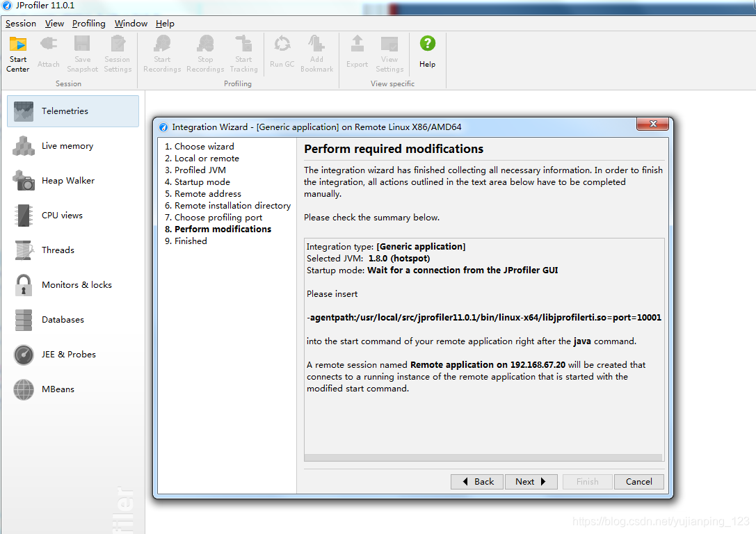Open the Profiling menu
Screen dimensions: 756x534
point(89,23)
